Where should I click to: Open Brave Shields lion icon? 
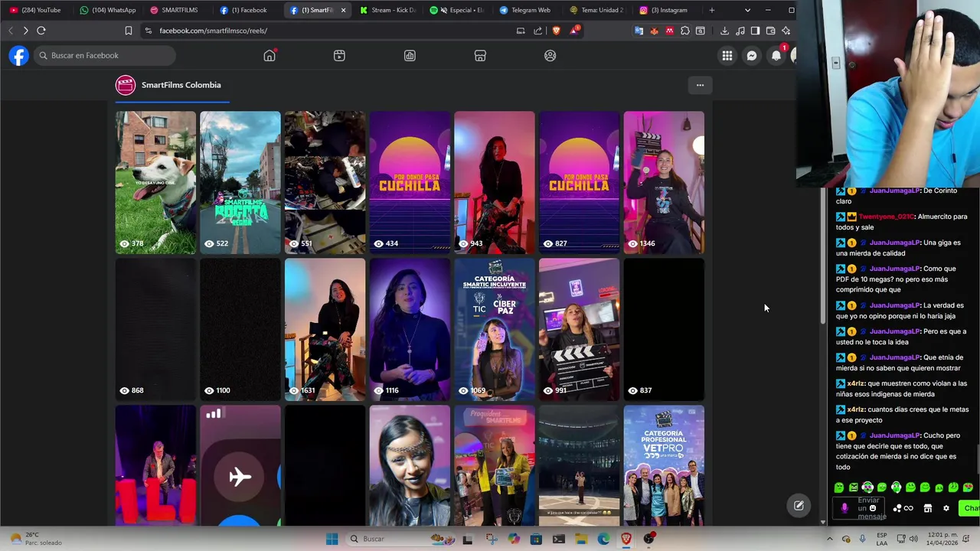coord(556,31)
